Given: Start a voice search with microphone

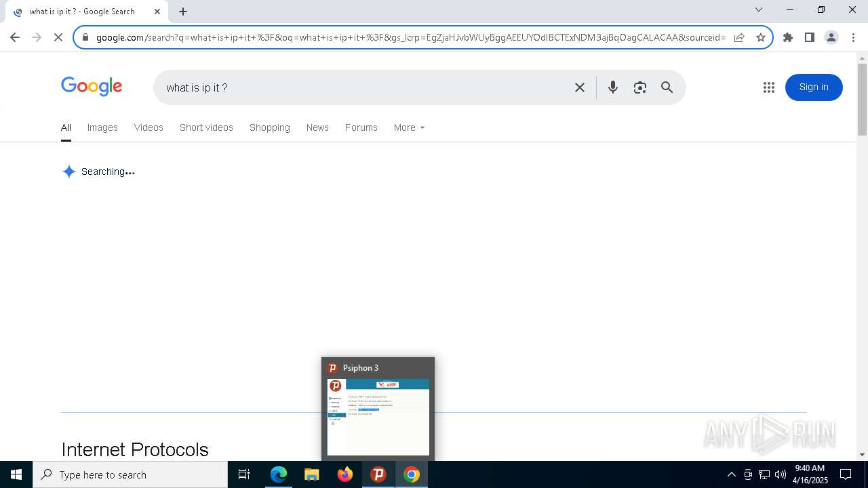Looking at the screenshot, I should [x=613, y=87].
